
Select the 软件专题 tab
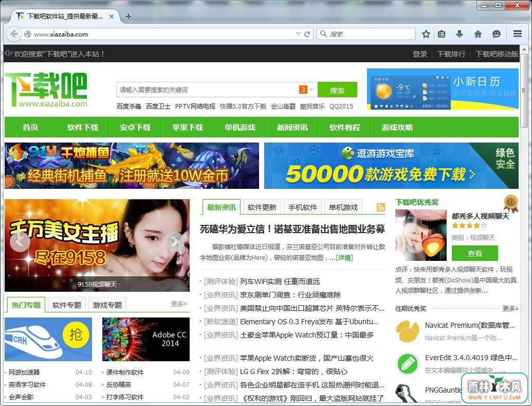67,305
